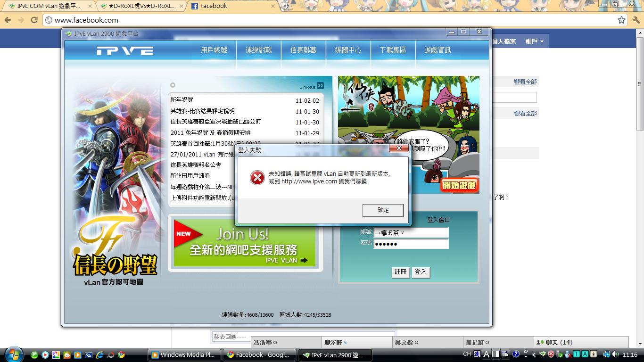Click the Chrome reload page icon
This screenshot has height=362, width=644.
pos(34,20)
